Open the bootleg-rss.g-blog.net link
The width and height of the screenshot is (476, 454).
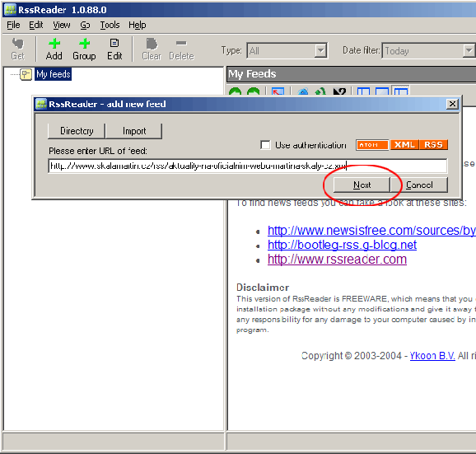(342, 245)
